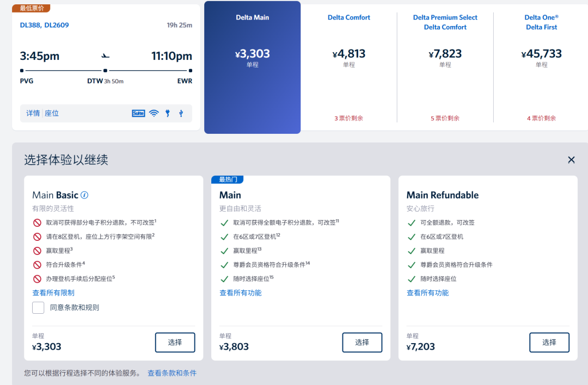Click the airplane layover icon above DTW
The width and height of the screenshot is (588, 385).
[x=106, y=56]
